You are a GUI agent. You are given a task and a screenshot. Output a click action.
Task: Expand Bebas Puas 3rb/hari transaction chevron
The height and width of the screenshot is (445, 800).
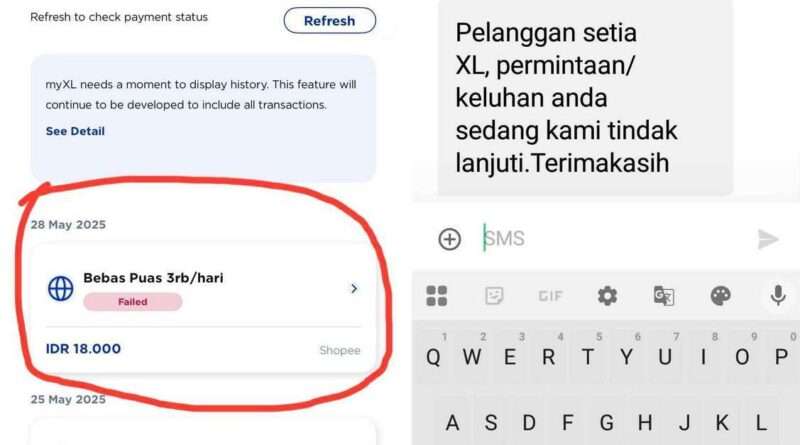354,289
